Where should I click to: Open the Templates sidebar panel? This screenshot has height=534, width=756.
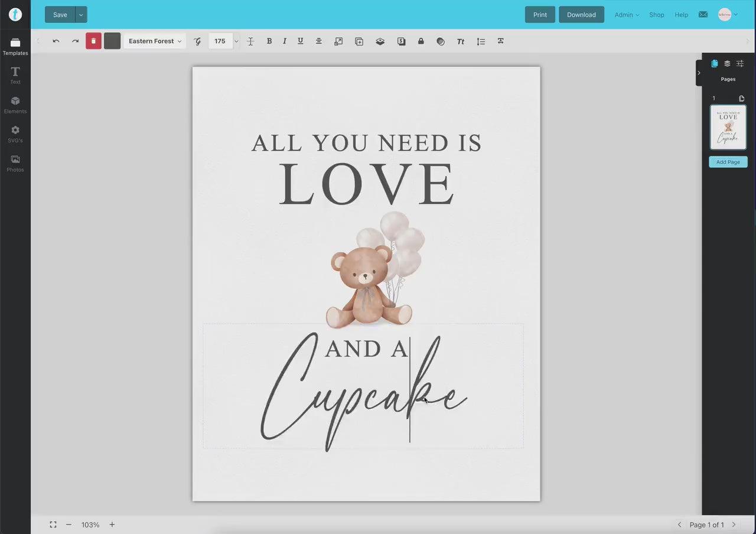(x=15, y=47)
